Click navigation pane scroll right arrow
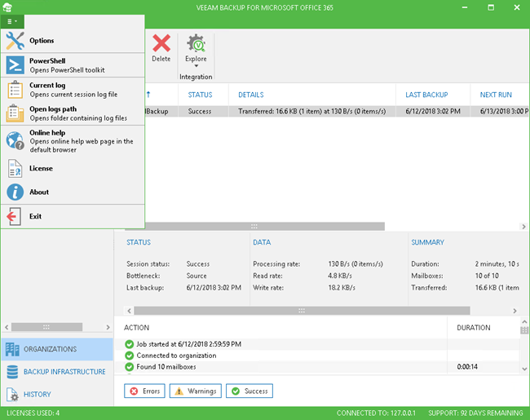Viewport: 530px width, 420px height. [108, 327]
